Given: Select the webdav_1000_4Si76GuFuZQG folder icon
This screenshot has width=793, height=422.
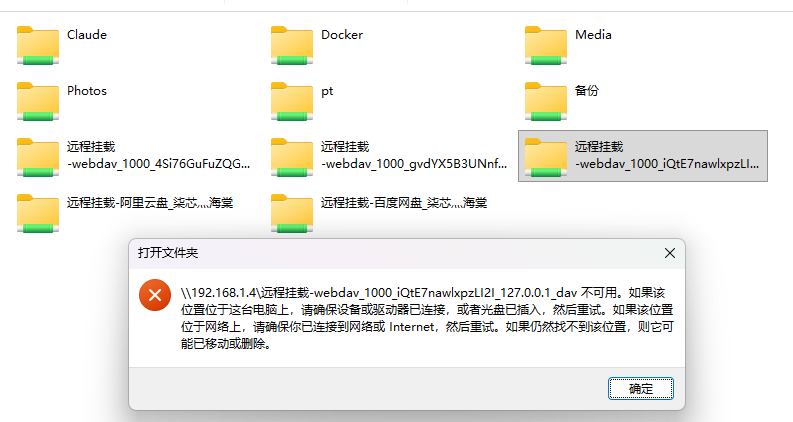Looking at the screenshot, I should pyautogui.click(x=38, y=157).
